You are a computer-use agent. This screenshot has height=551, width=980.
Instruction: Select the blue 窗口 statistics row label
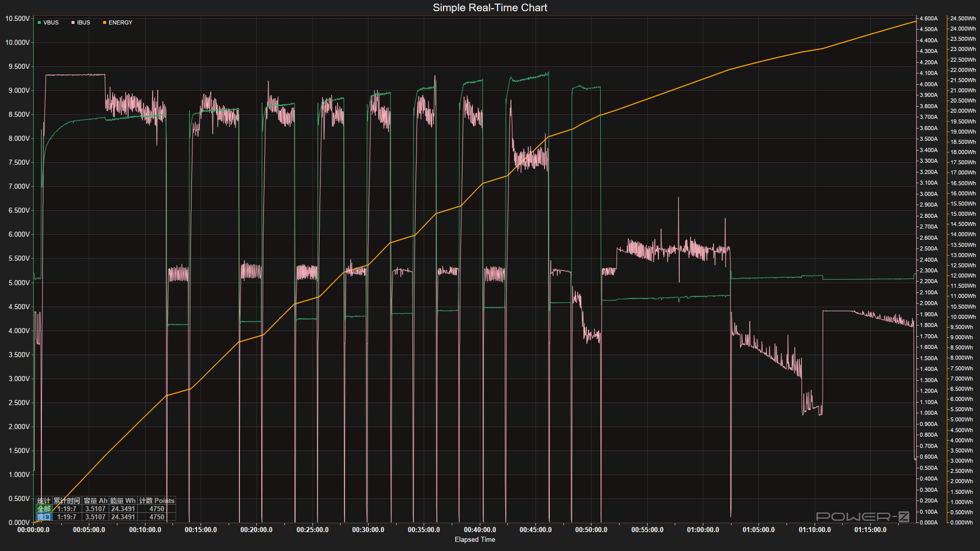point(44,517)
